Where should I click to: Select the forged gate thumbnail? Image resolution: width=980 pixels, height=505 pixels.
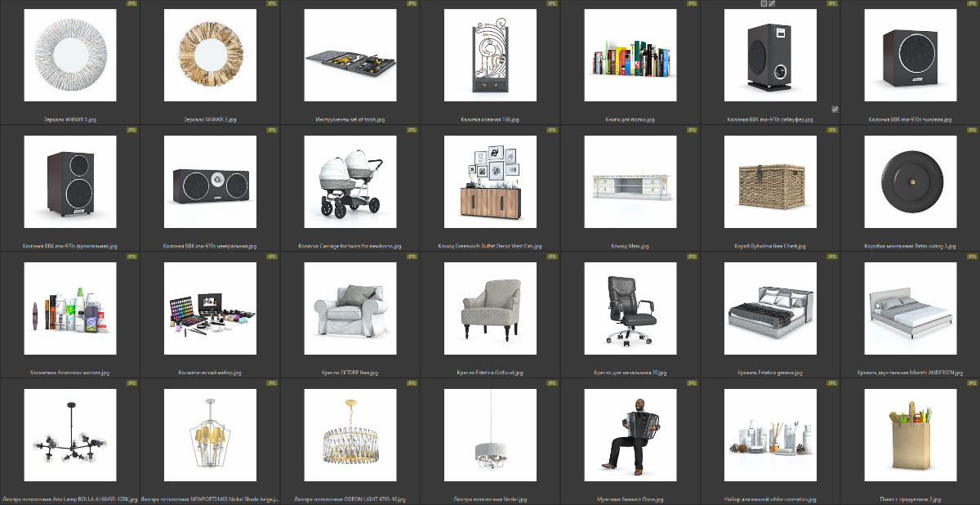point(490,55)
